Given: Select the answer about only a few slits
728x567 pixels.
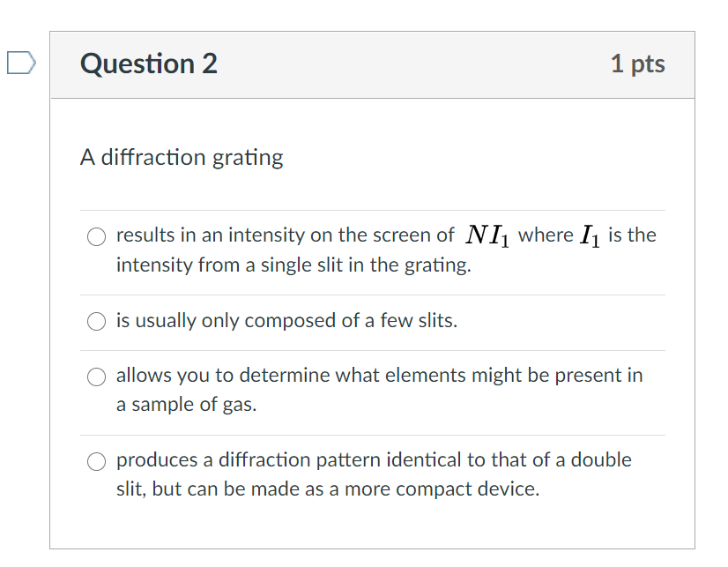Looking at the screenshot, I should 96,321.
